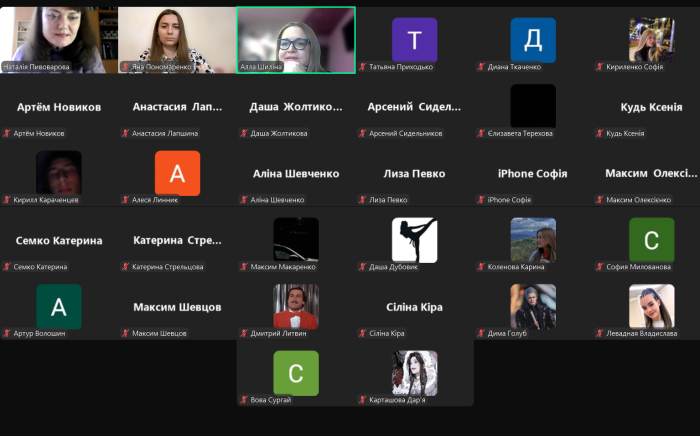Click the purple T avatar of Татьяна Приходько
Viewport: 700px width, 436px height.
(414, 40)
